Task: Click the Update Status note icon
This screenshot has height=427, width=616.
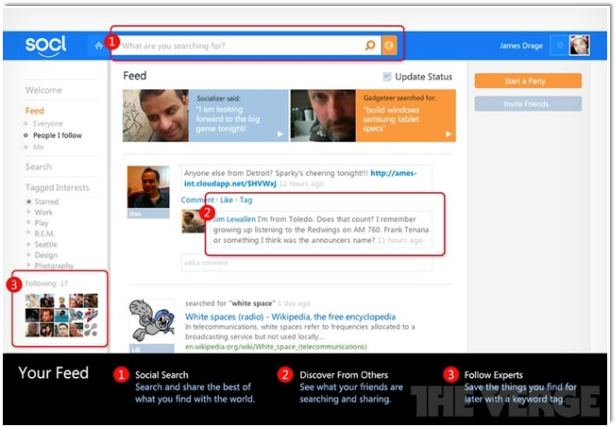Action: click(x=387, y=77)
